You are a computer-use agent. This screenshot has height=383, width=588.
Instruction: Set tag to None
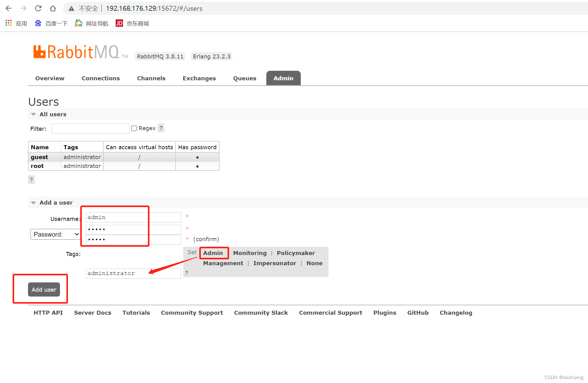314,263
